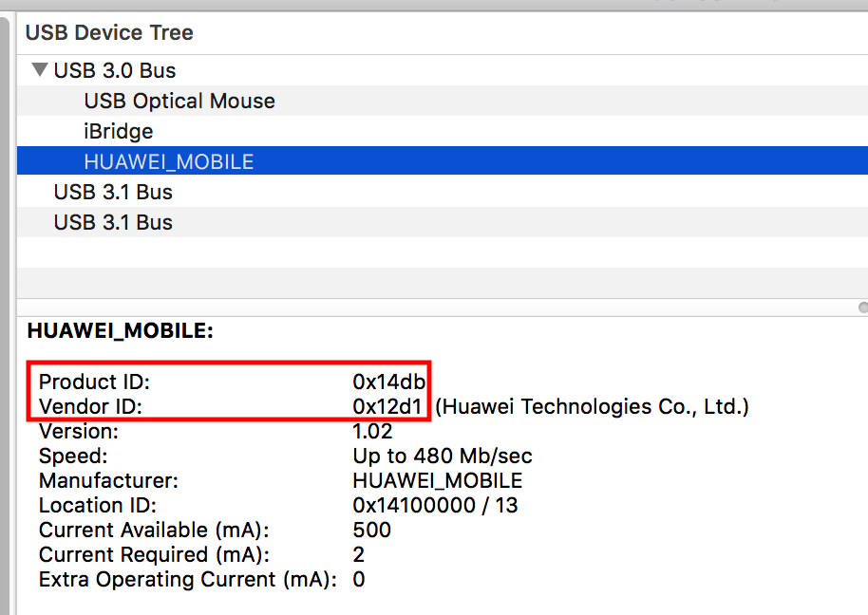This screenshot has height=615, width=868.
Task: Click the Vendor ID value 0x12d1
Action: coord(387,406)
